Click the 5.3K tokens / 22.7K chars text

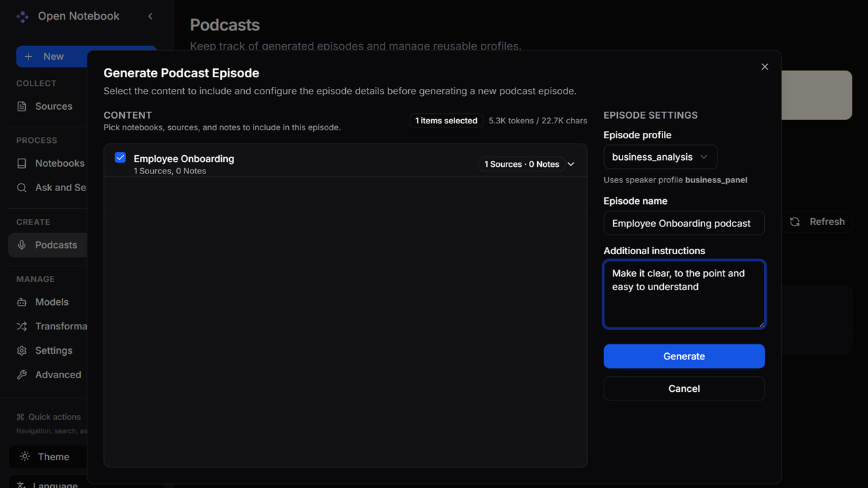pyautogui.click(x=538, y=121)
